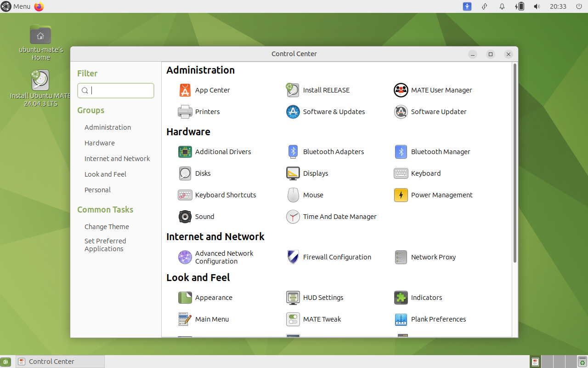Open the Bluetooth Manager icon
The width and height of the screenshot is (588, 368).
click(401, 152)
